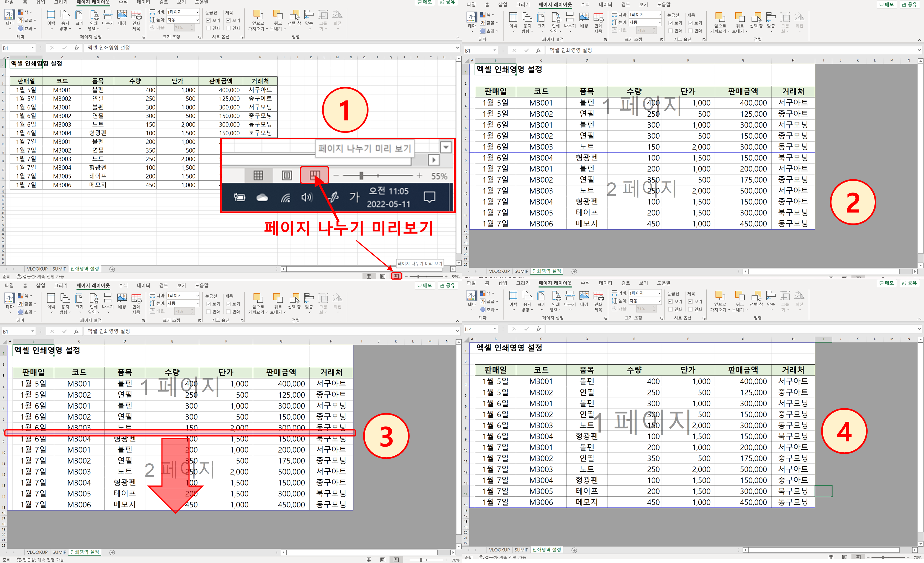Screen dimensions: 924x563
Task: Click the fx insert function icon in panel 1
Action: click(x=76, y=48)
